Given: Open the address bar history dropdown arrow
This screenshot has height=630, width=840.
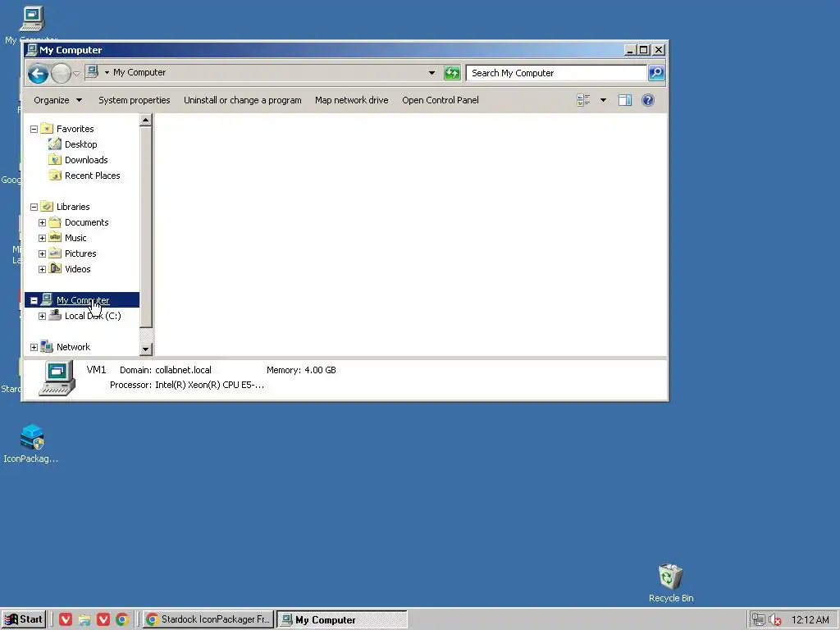Looking at the screenshot, I should click(431, 73).
